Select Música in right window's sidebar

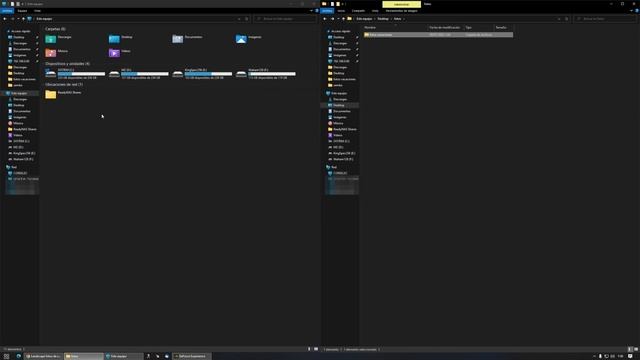pos(338,123)
